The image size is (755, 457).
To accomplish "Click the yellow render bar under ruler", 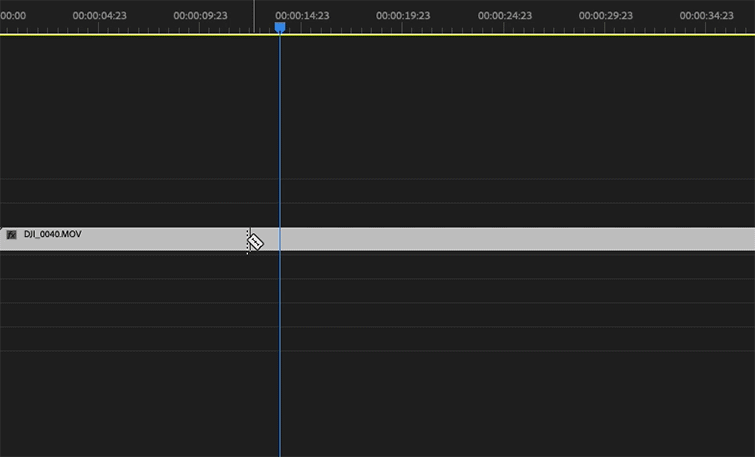I will click(x=378, y=35).
